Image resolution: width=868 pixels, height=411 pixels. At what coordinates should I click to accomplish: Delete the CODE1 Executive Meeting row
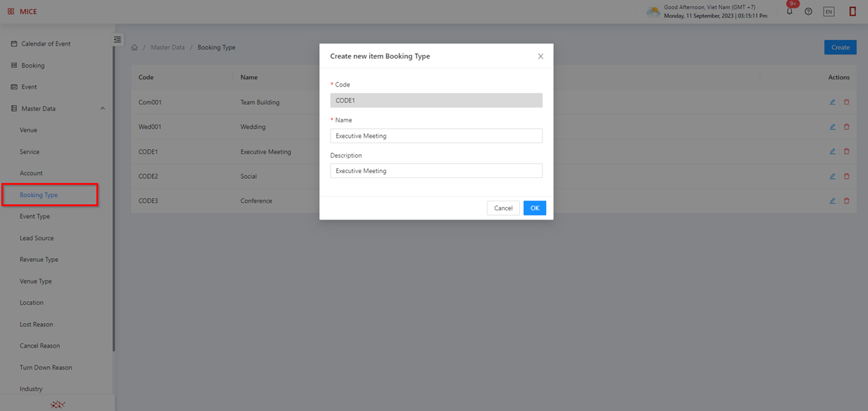(846, 151)
